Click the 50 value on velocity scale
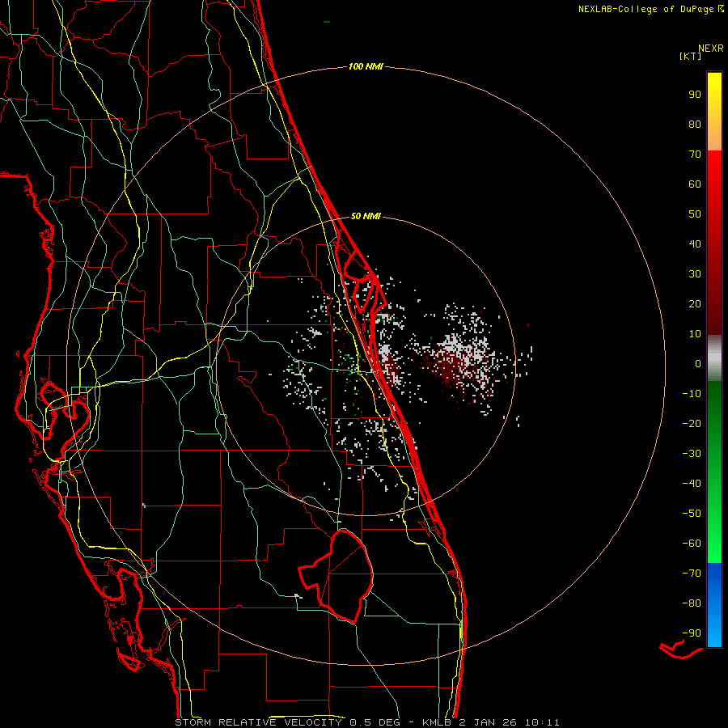 [695, 214]
